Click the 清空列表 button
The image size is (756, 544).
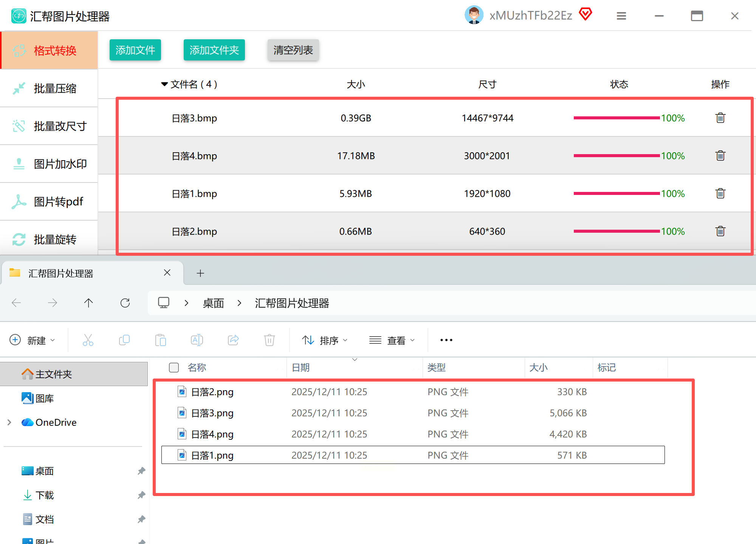(293, 50)
